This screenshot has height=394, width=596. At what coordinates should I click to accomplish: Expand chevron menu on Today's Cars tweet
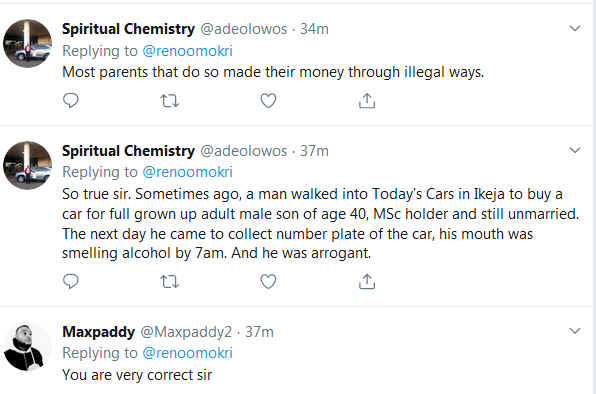click(x=575, y=150)
